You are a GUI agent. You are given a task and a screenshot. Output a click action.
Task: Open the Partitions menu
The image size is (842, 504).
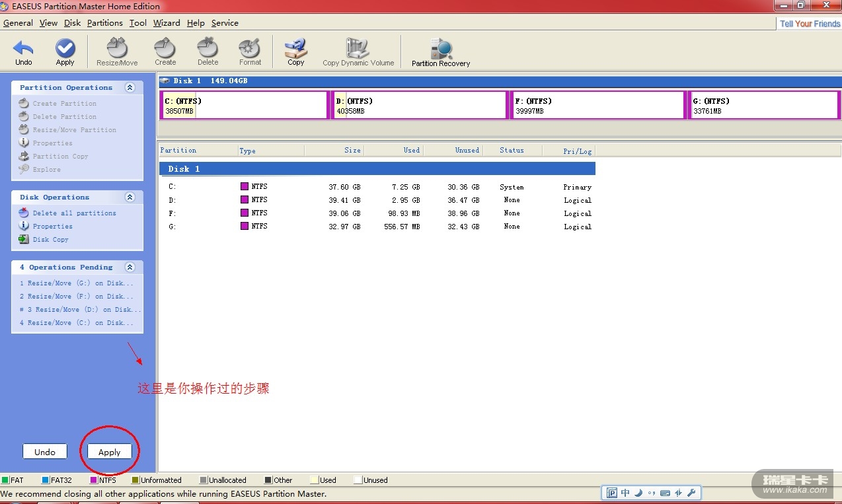104,22
